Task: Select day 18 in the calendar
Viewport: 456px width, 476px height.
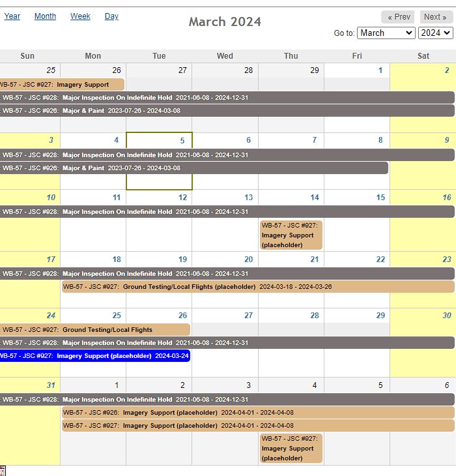Action: coord(117,260)
